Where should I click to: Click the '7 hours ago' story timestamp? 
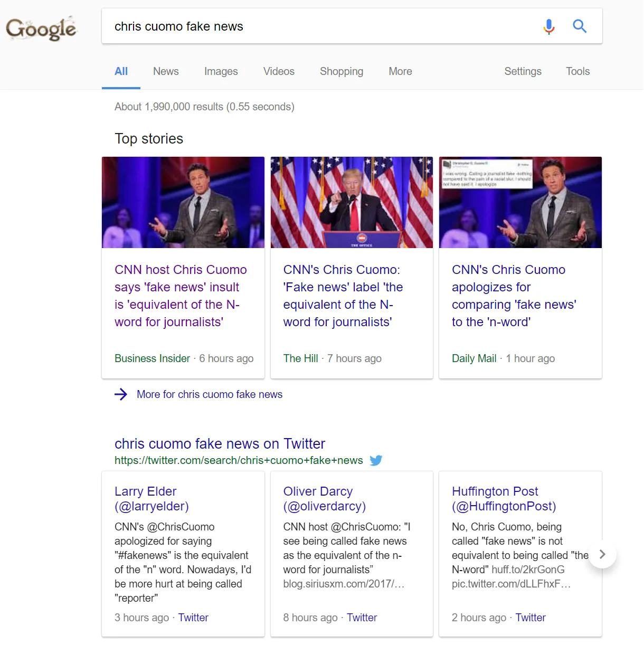tap(354, 358)
